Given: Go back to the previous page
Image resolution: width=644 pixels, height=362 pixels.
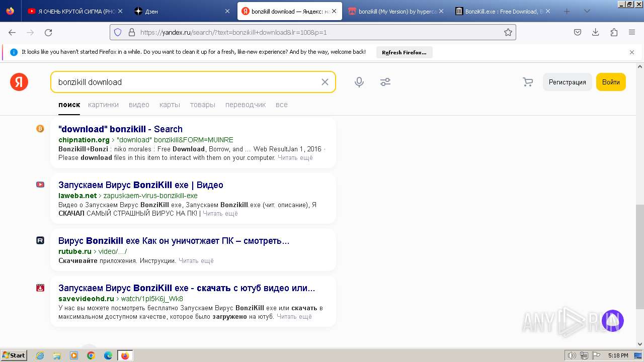Looking at the screenshot, I should click(x=12, y=32).
